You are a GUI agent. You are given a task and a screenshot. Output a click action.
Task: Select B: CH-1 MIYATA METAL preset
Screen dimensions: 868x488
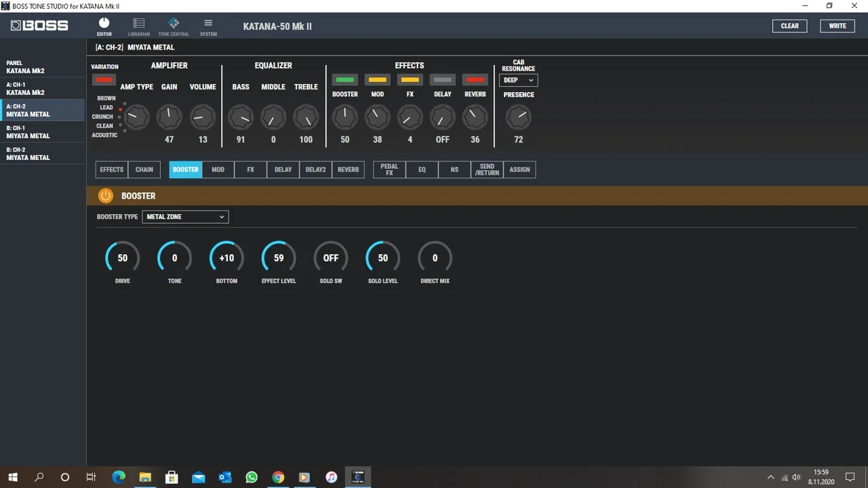point(43,132)
